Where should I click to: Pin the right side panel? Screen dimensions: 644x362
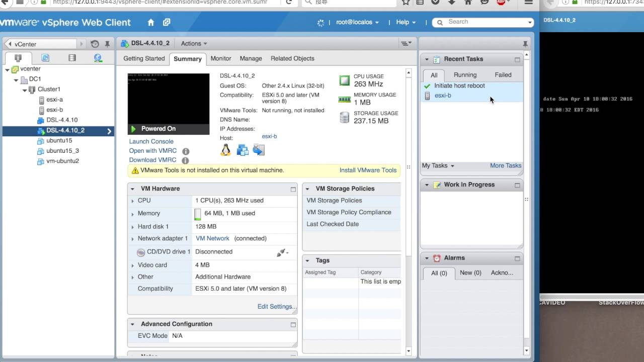tap(525, 44)
